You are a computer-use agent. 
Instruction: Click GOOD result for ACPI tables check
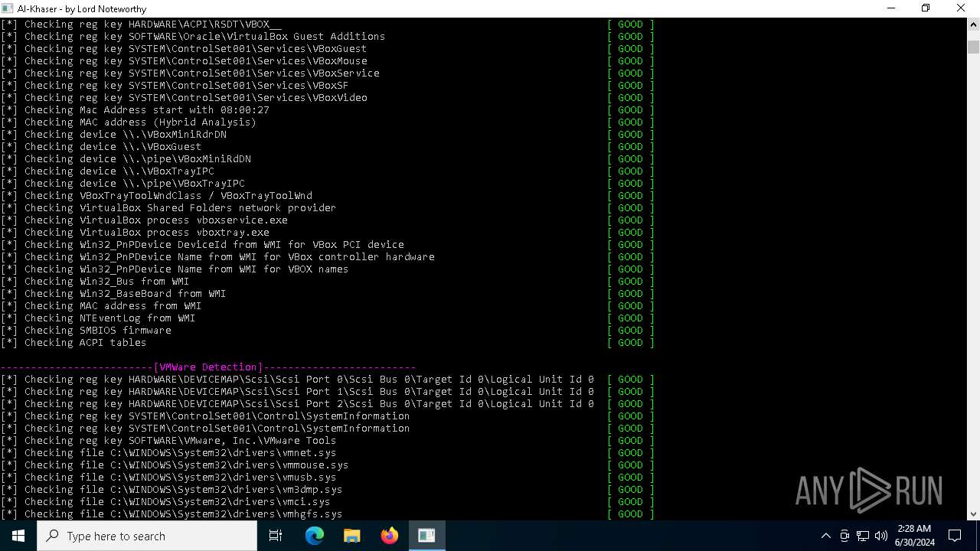pyautogui.click(x=631, y=343)
